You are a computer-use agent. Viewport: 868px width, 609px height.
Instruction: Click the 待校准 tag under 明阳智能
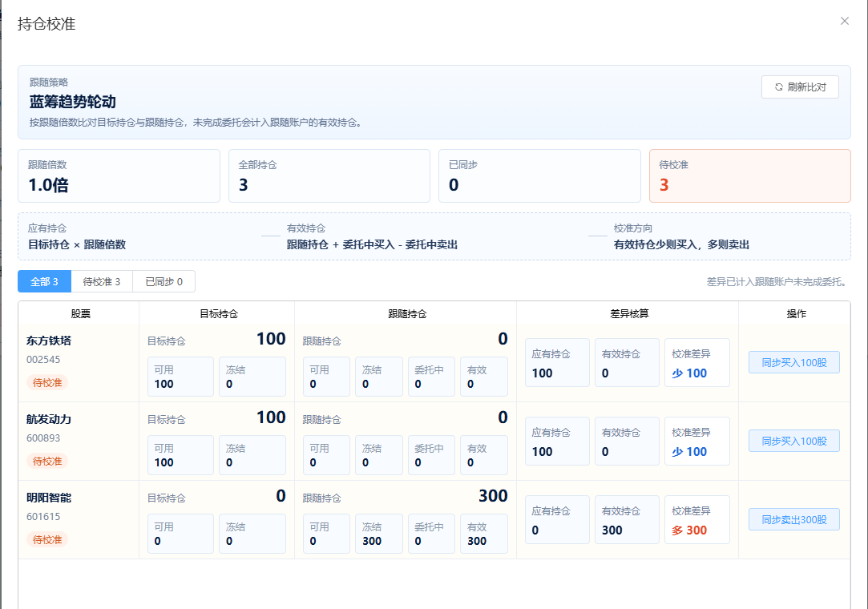(47, 540)
